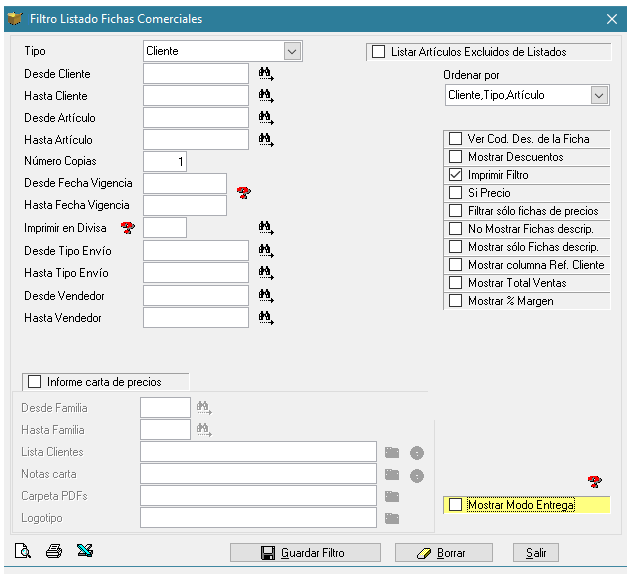Click the printer icon at bottom left
The image size is (633, 576).
[x=54, y=551]
